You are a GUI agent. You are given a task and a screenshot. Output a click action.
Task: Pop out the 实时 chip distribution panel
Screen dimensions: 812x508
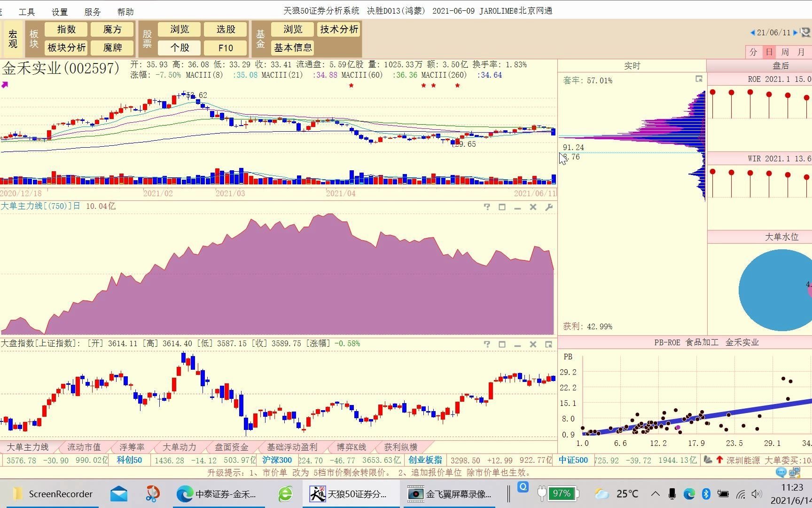click(699, 79)
